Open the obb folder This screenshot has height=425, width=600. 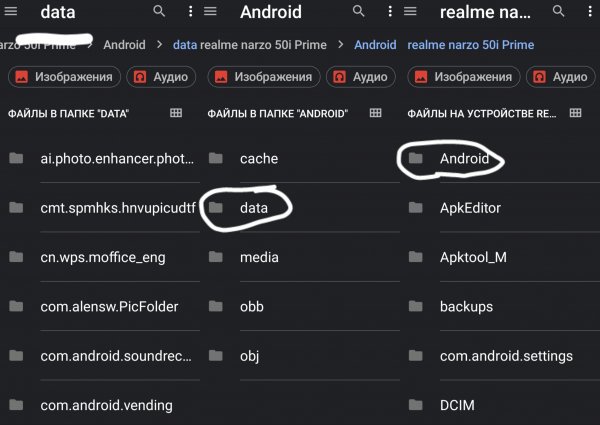(x=301, y=306)
